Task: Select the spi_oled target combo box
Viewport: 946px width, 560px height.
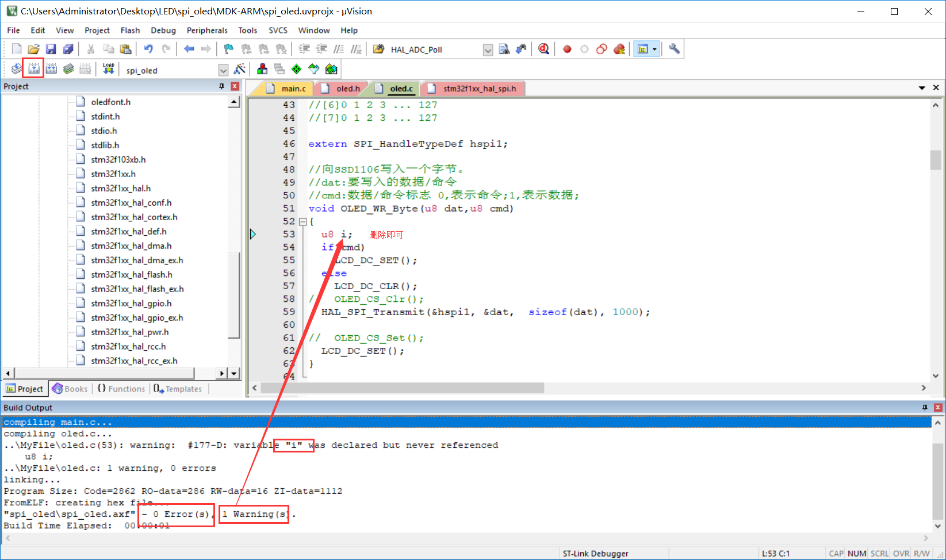Action: coord(176,70)
